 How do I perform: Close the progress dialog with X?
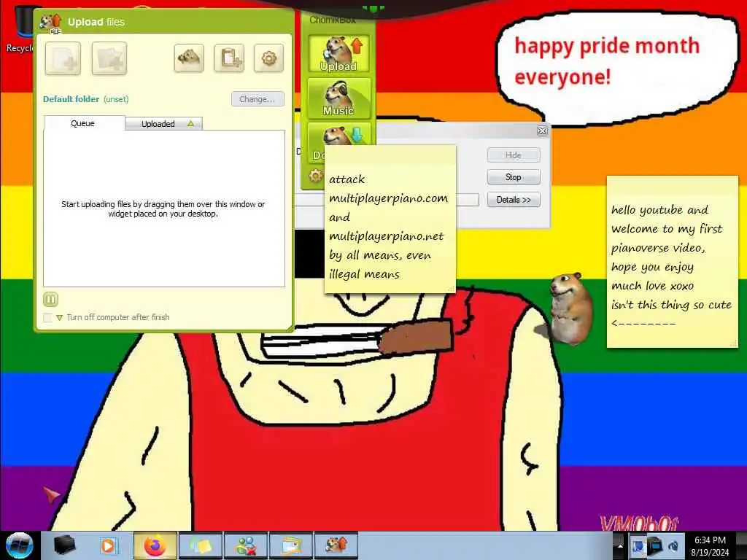point(542,131)
